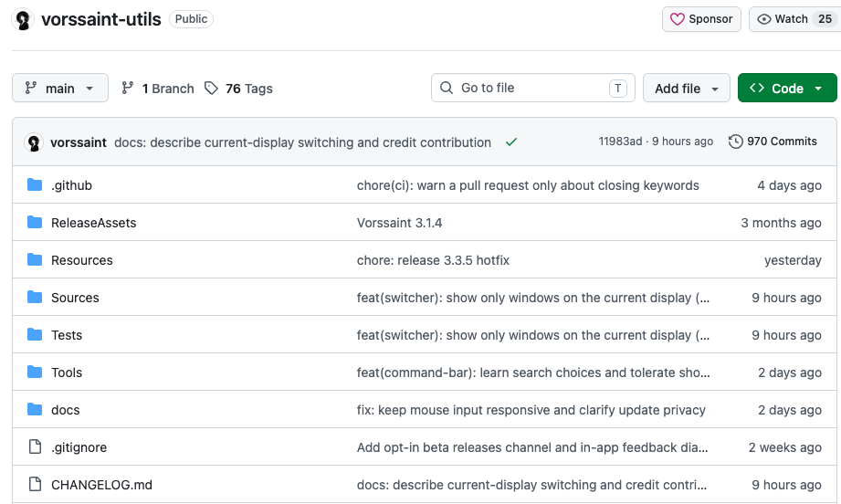Open 'chore: release 3.3.5 hotfix' commit

pyautogui.click(x=433, y=260)
